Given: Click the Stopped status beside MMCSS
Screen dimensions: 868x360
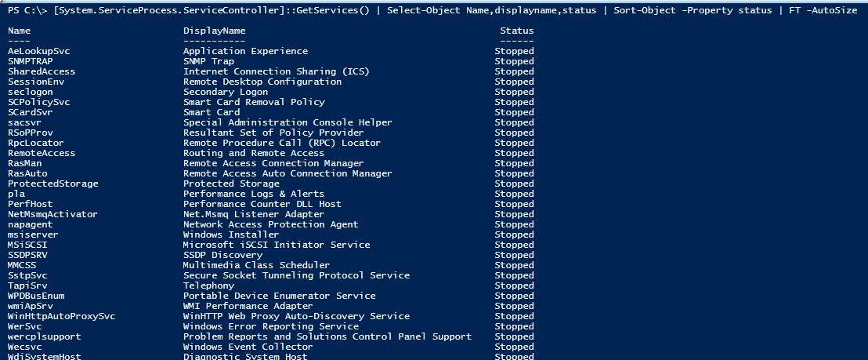Looking at the screenshot, I should [x=514, y=265].
